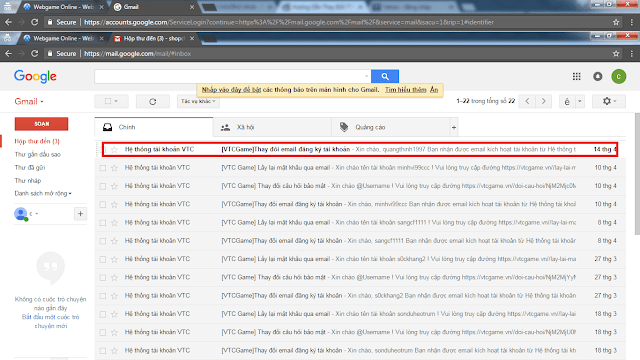Star the 14 thg 4 VTC email
This screenshot has width=640, height=360.
pyautogui.click(x=114, y=149)
